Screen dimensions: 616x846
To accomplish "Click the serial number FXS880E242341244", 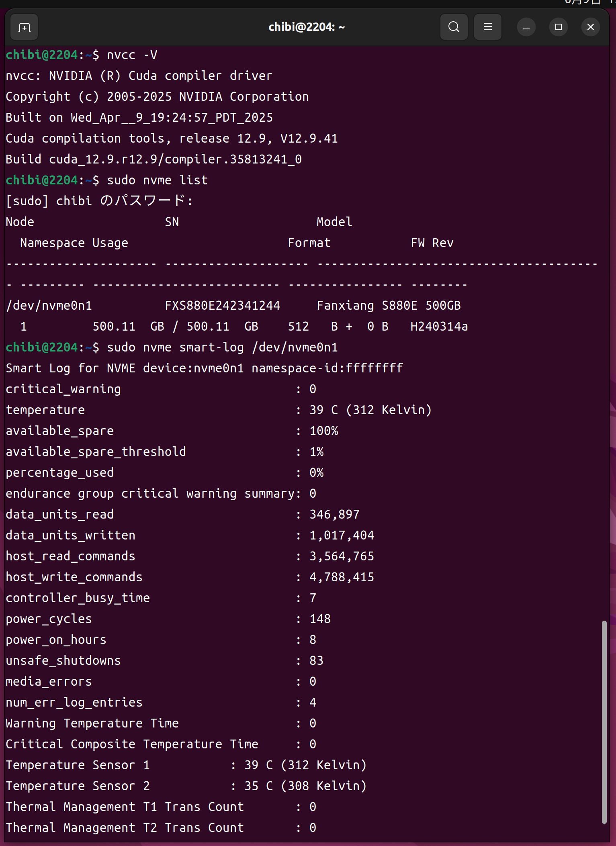I will pos(222,306).
